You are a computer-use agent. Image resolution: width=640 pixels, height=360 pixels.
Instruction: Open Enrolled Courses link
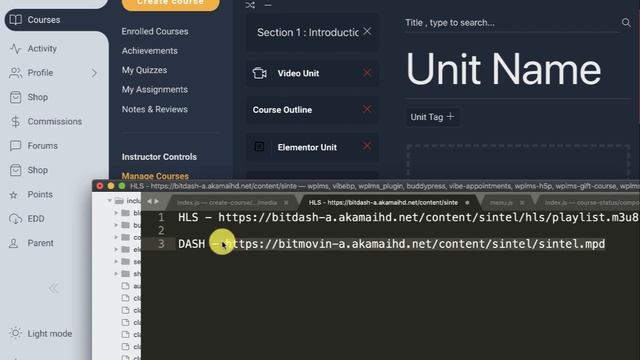(x=155, y=31)
